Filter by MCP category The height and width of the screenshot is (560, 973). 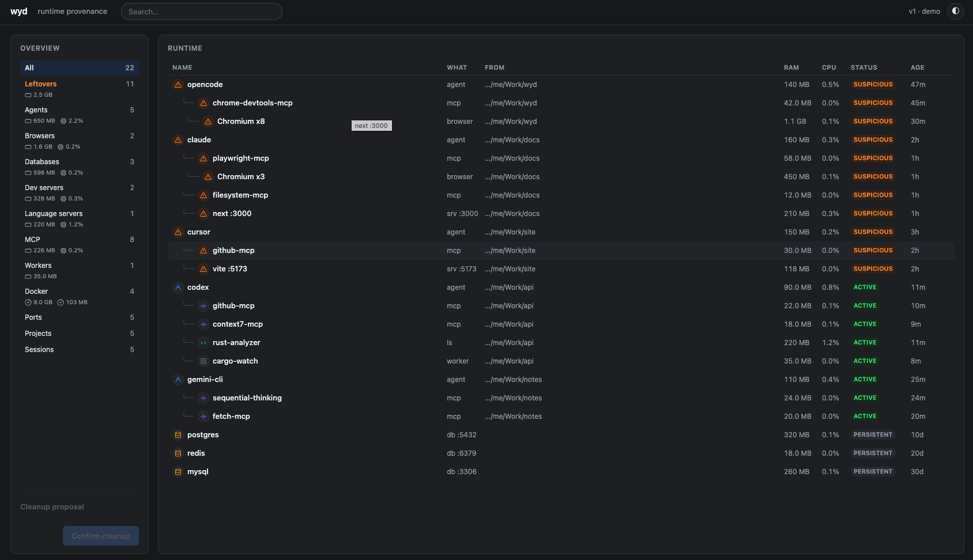80,244
